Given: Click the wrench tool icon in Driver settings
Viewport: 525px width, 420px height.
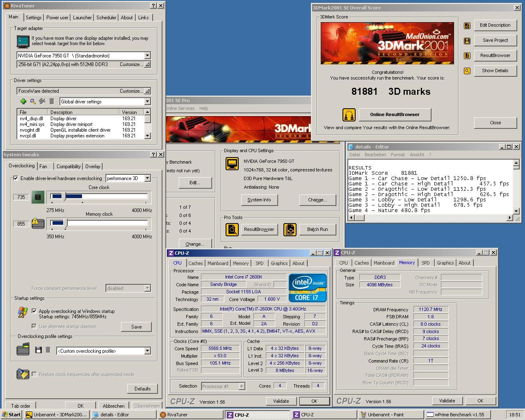Looking at the screenshot, I should (x=42, y=101).
